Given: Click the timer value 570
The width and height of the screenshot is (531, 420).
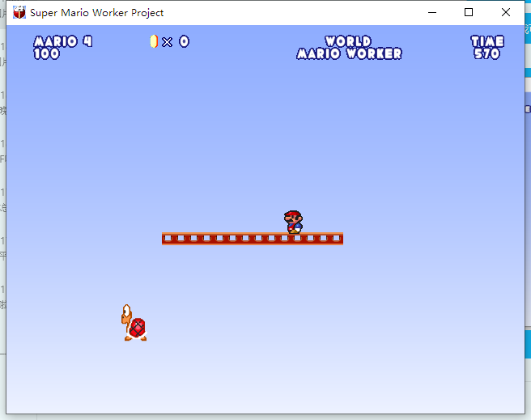Looking at the screenshot, I should pos(486,53).
